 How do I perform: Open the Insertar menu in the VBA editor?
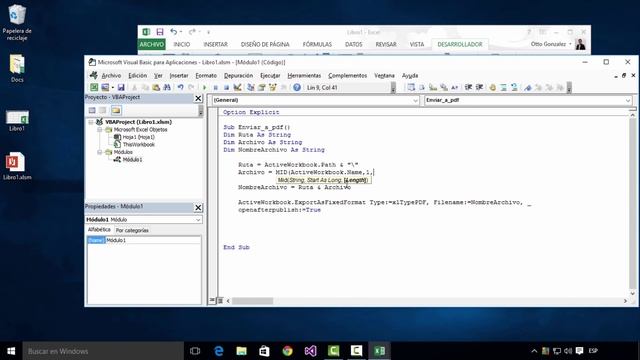point(179,76)
